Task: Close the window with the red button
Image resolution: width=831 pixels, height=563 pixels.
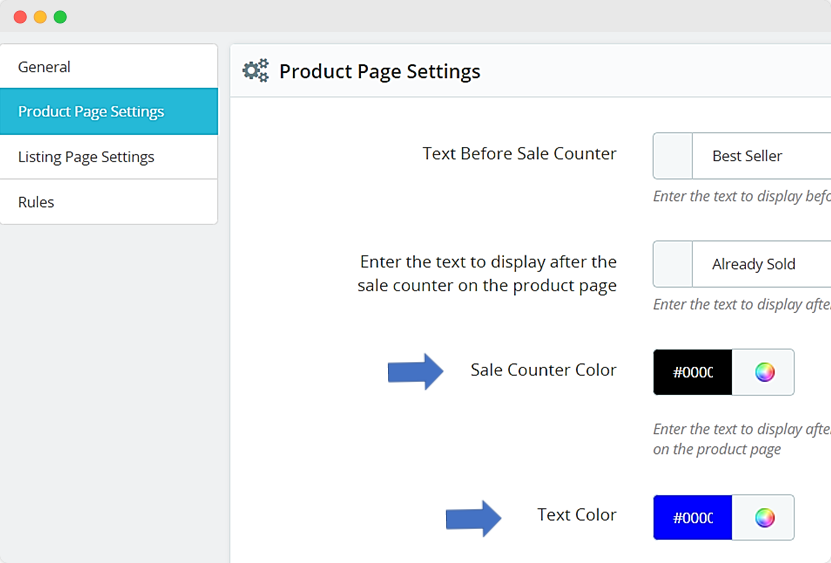Action: (x=20, y=17)
